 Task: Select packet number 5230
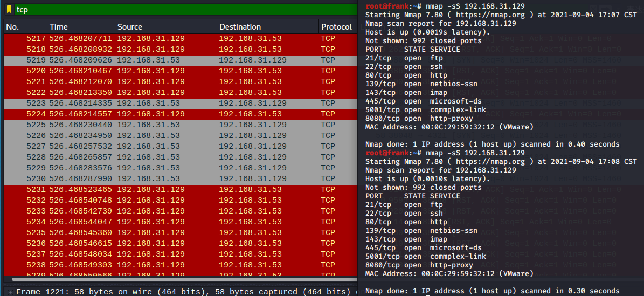181,179
